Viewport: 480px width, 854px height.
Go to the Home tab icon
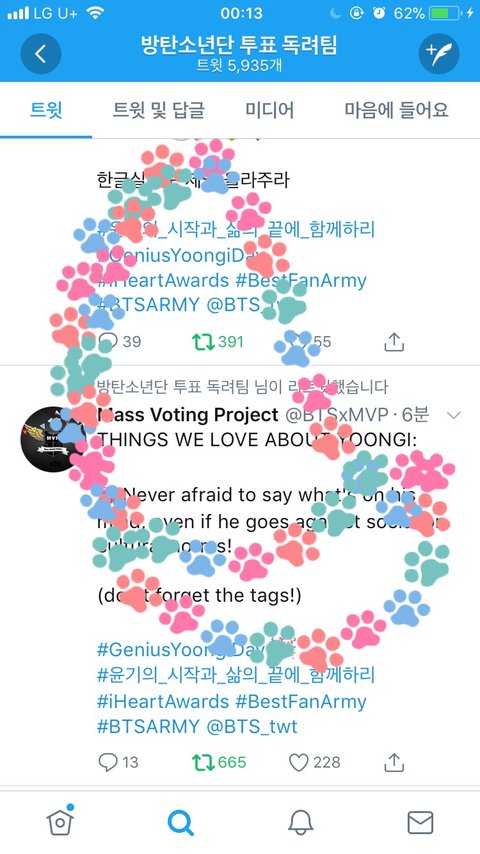(x=60, y=820)
